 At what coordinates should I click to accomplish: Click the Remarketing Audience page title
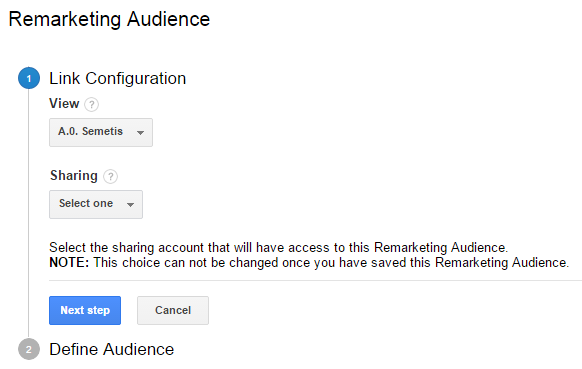tap(109, 19)
